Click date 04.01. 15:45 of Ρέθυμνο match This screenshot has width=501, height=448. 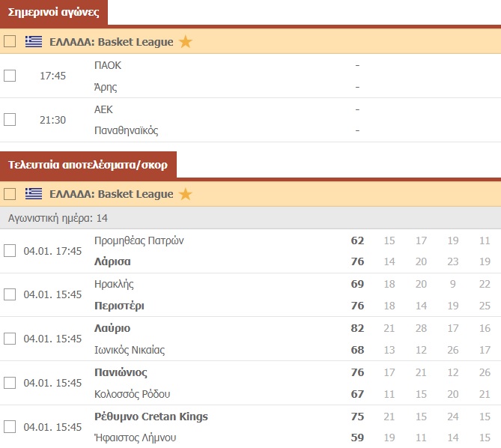52,427
